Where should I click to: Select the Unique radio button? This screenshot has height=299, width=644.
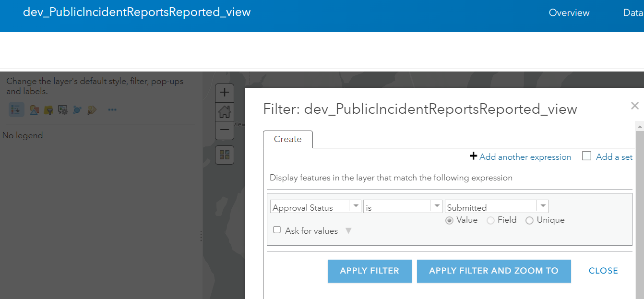coord(530,220)
